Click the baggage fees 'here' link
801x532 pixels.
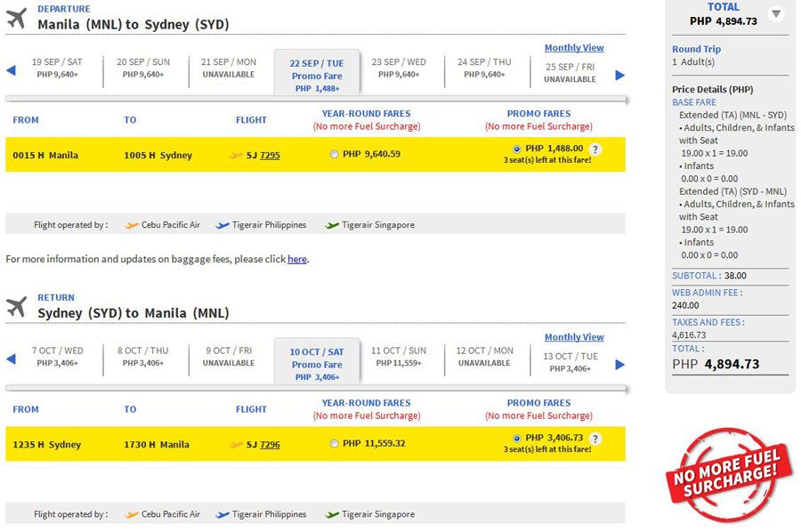(x=296, y=259)
